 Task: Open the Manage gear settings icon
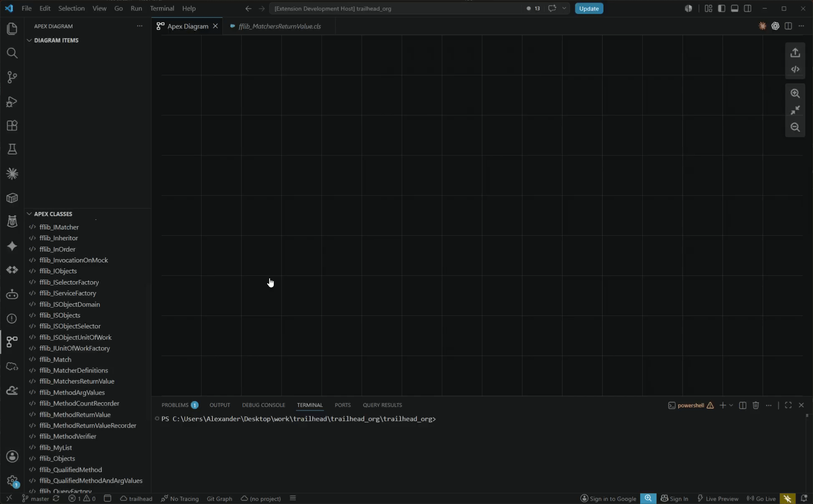[12, 481]
